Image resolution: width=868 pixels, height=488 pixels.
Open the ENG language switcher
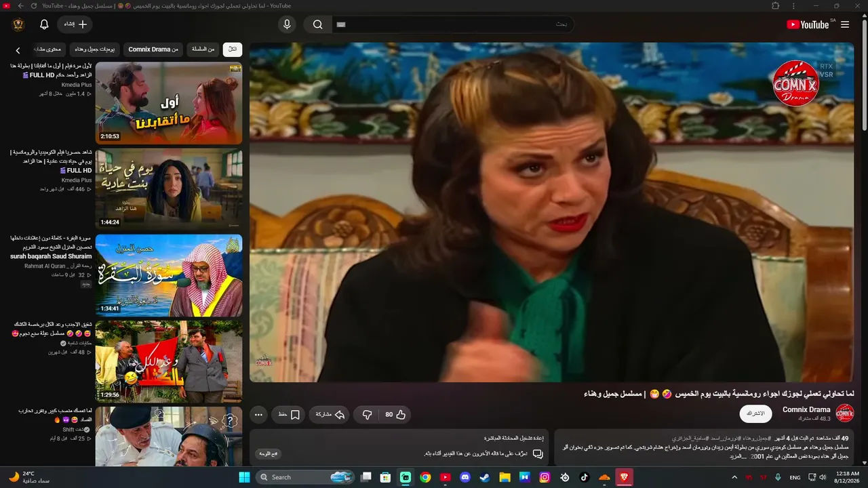coord(795,477)
